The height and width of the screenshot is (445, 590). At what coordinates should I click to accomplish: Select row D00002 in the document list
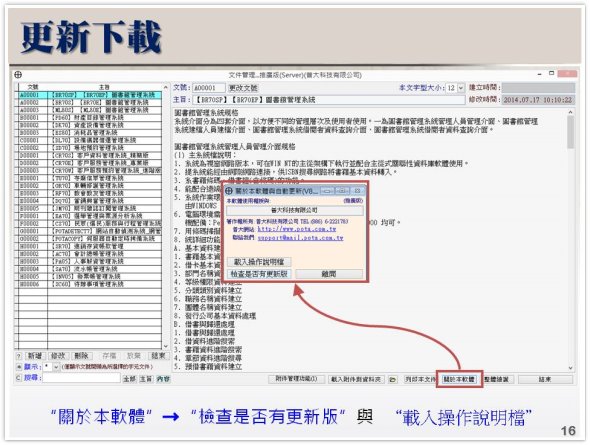(x=90, y=163)
